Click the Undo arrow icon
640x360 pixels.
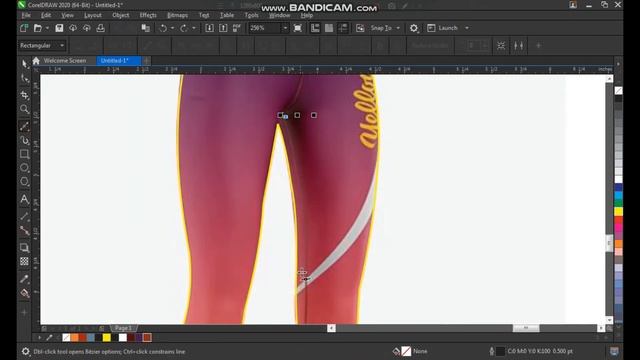tap(163, 28)
